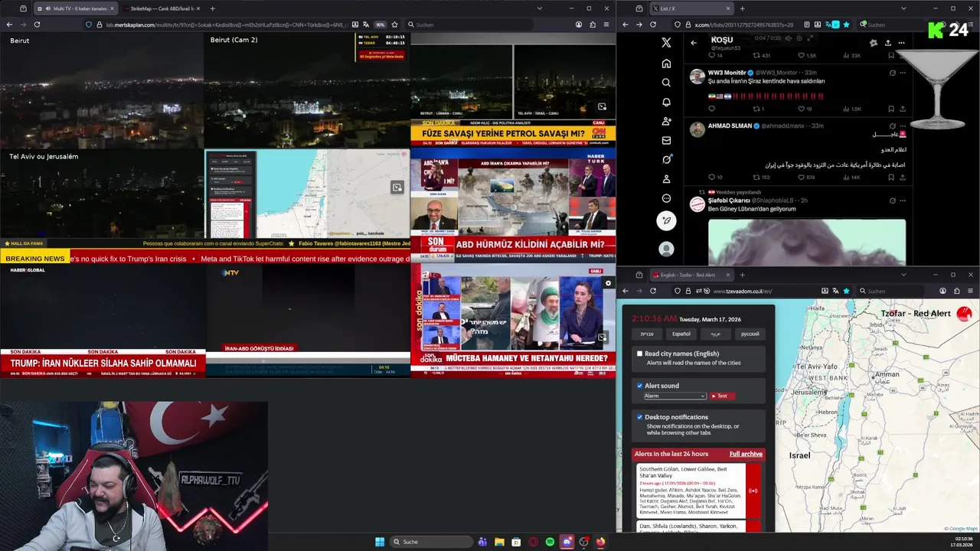980x551 pixels.
Task: Click the X compose post button
Action: (x=666, y=220)
